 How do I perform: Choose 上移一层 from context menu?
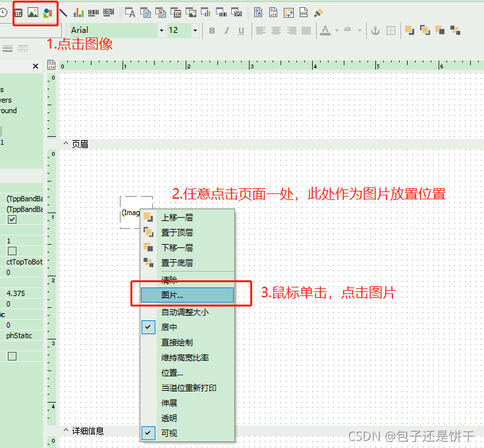coord(188,217)
